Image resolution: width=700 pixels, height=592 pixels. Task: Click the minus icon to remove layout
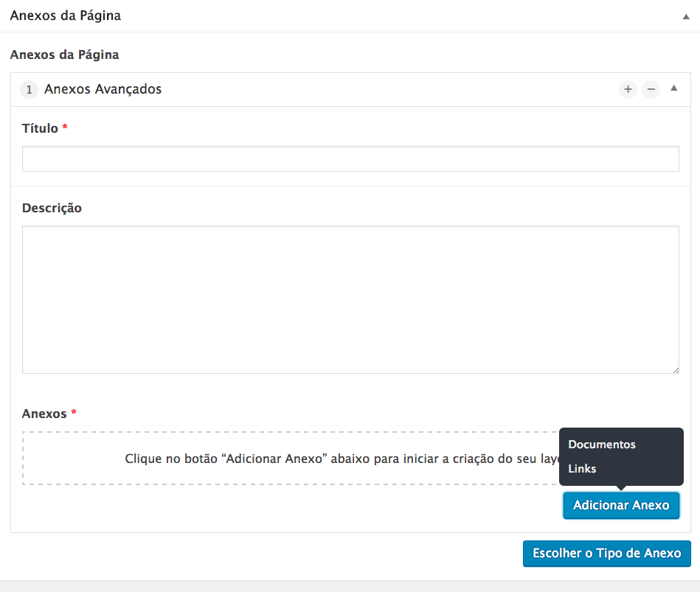651,90
